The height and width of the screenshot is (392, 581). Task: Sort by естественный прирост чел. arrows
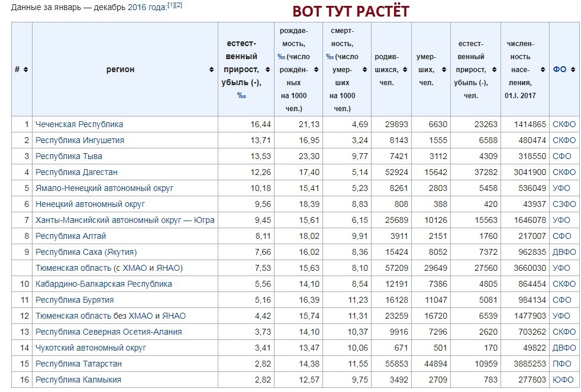tap(494, 70)
